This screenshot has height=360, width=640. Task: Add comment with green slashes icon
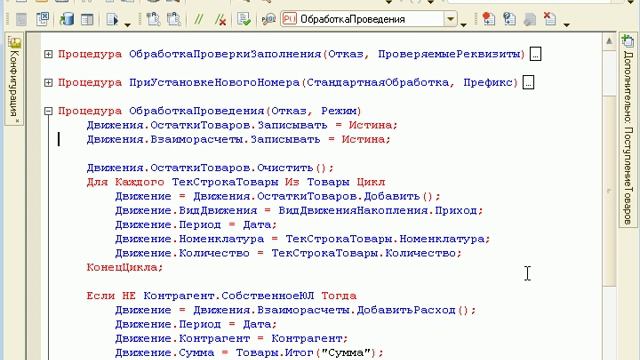(199, 19)
